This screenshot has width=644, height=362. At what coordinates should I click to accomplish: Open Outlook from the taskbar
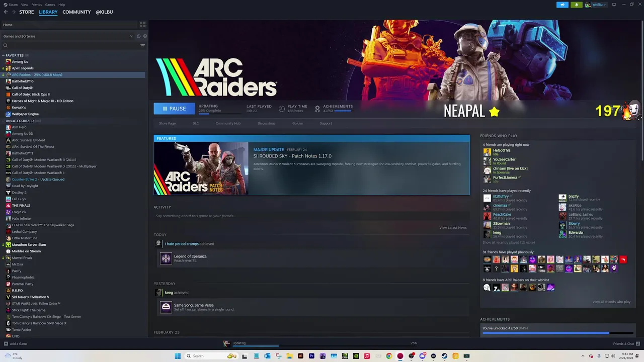[267, 356]
